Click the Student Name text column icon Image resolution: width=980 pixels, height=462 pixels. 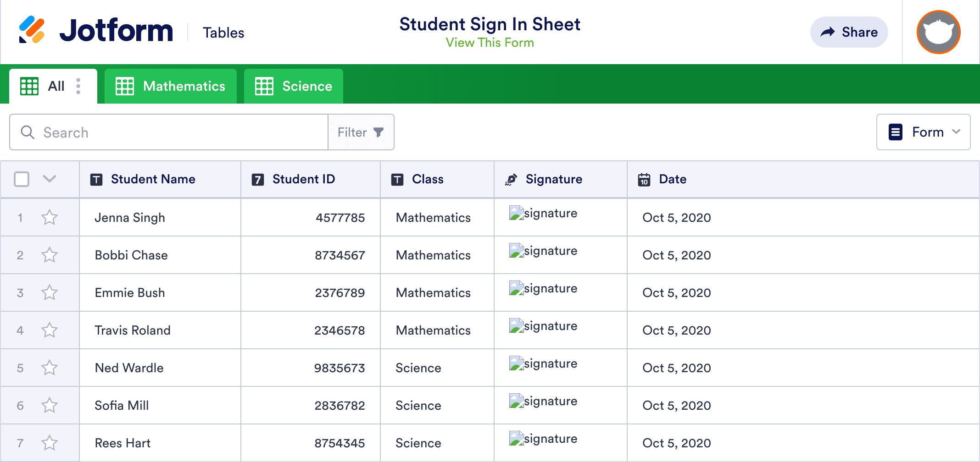click(96, 179)
